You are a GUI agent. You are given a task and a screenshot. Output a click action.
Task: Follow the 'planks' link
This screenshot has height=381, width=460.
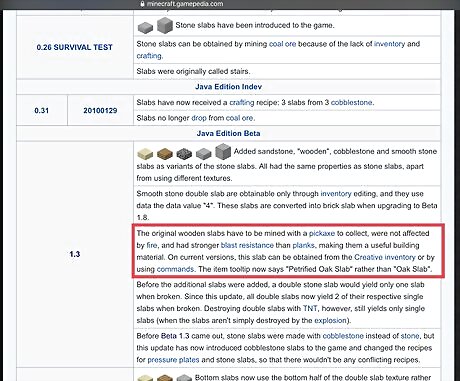pyautogui.click(x=303, y=245)
